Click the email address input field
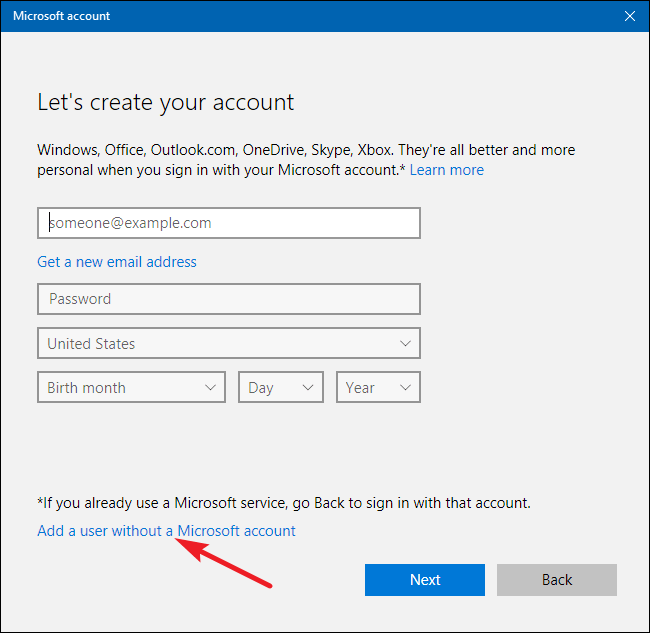Screen dimensions: 650x633 coord(228,223)
